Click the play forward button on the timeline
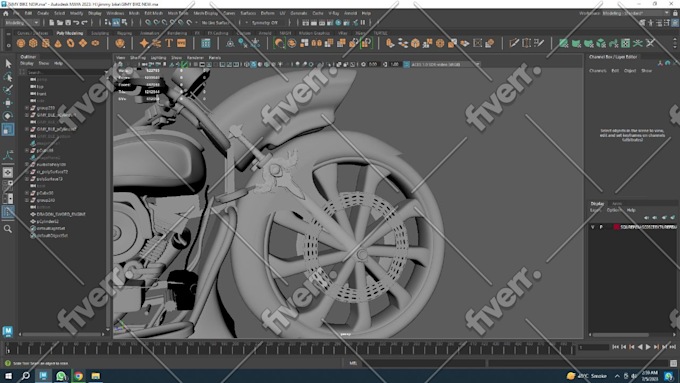 click(648, 347)
